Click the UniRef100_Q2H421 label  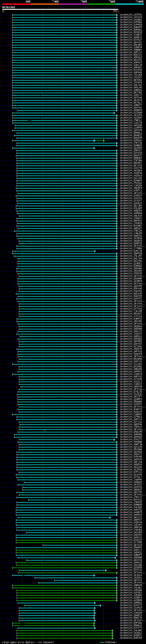tap(131, 203)
